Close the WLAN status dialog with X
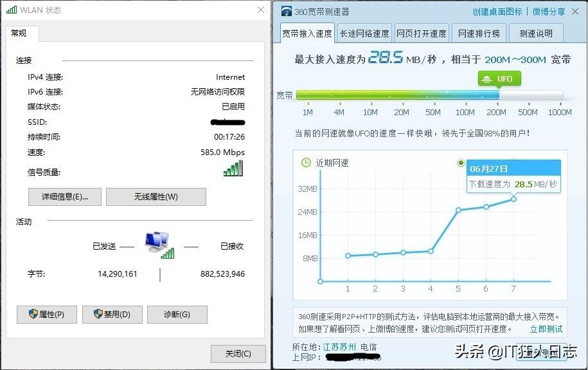 pyautogui.click(x=260, y=10)
